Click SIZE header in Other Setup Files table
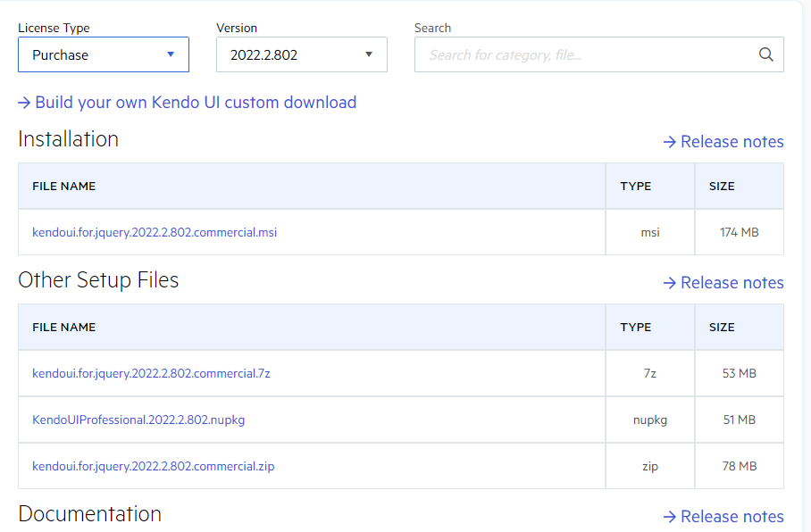Image resolution: width=811 pixels, height=532 pixels. pos(722,328)
